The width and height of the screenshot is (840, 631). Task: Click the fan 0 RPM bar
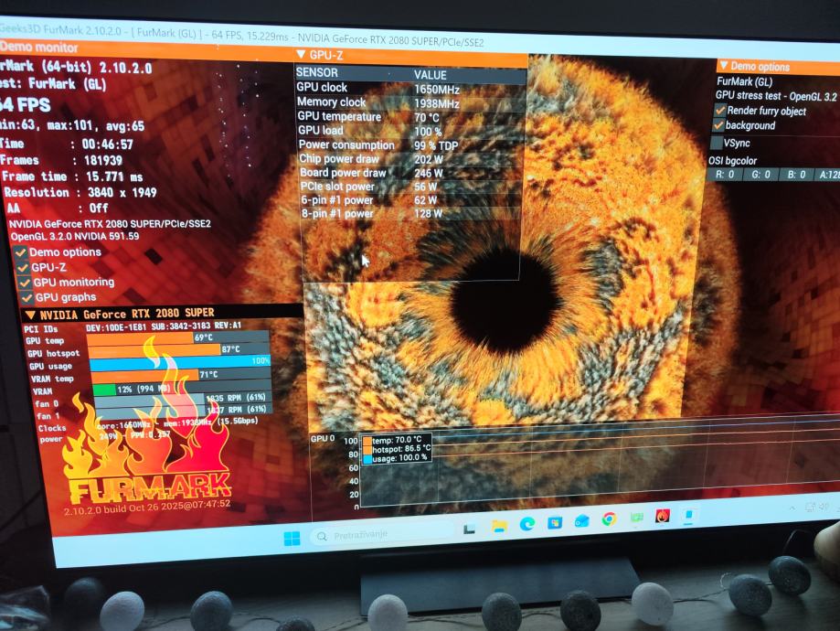[184, 400]
